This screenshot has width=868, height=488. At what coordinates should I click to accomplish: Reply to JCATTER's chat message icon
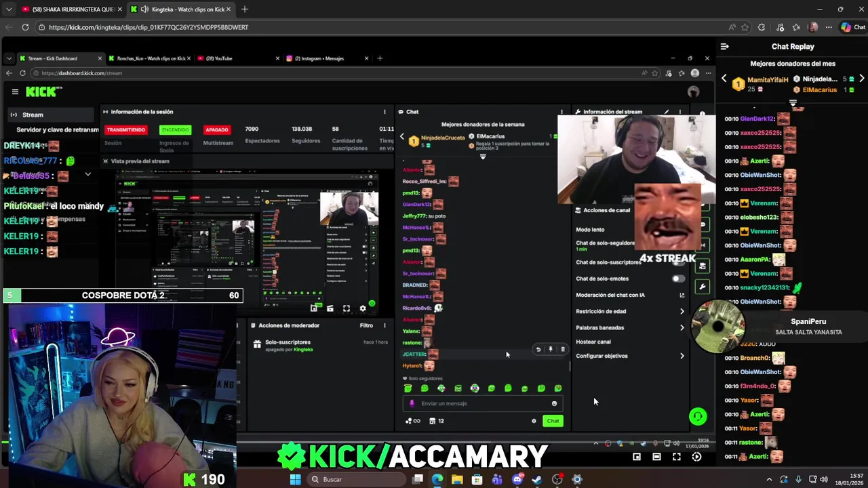(x=538, y=349)
